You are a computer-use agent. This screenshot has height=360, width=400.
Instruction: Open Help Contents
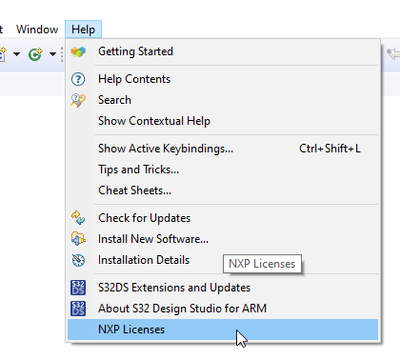click(223, 79)
